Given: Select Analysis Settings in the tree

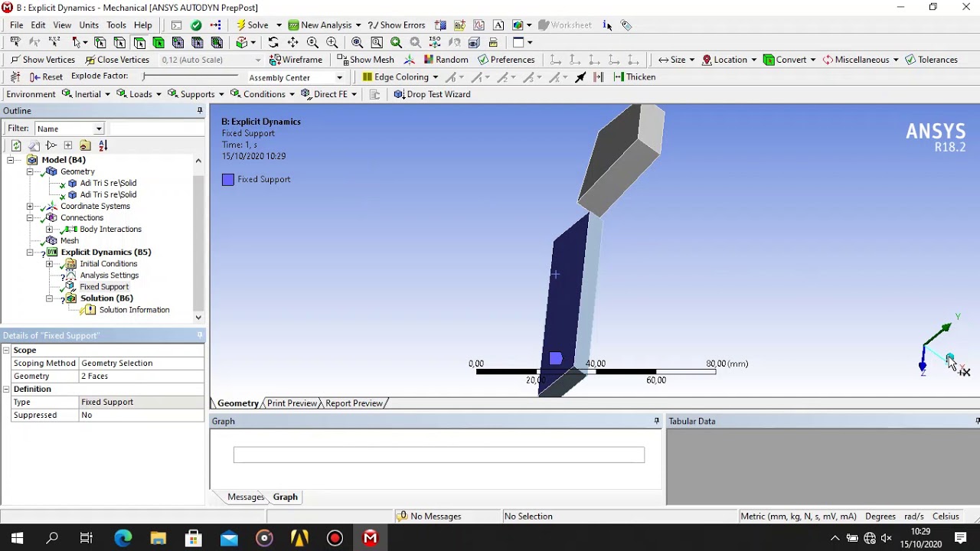Looking at the screenshot, I should coord(109,275).
